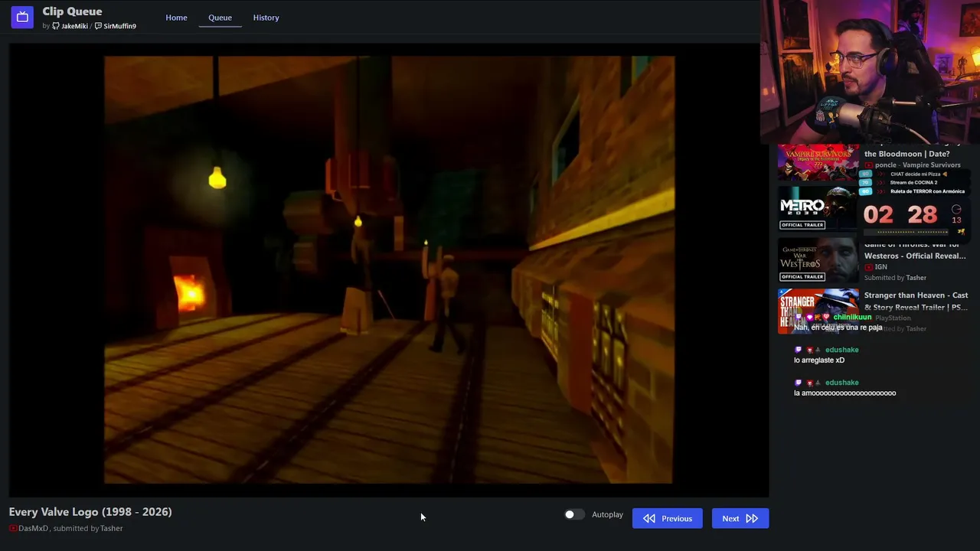The width and height of the screenshot is (980, 551).
Task: Click the 'Stream de COCINA 2' goal entry
Action: coord(913,183)
